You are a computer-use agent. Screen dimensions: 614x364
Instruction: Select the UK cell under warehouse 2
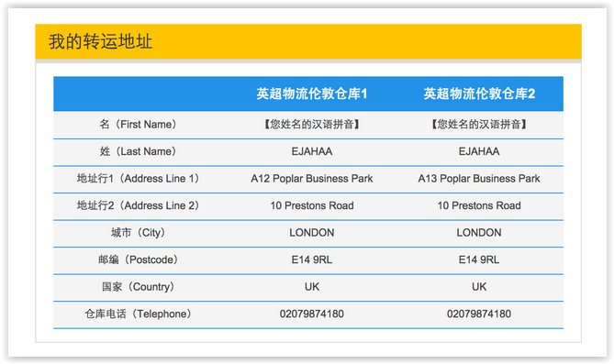pyautogui.click(x=479, y=287)
